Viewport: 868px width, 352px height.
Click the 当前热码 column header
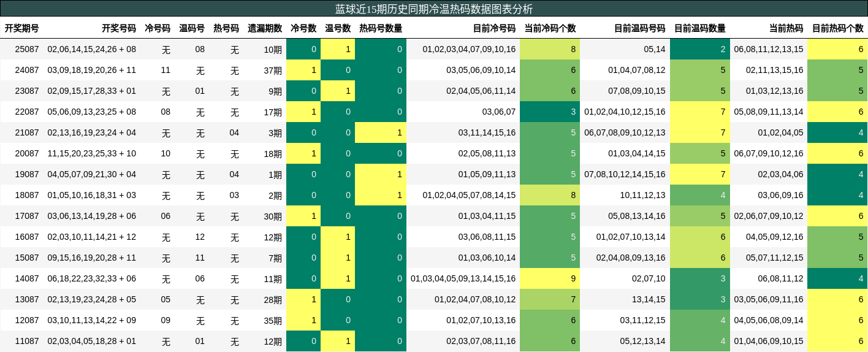pyautogui.click(x=786, y=28)
